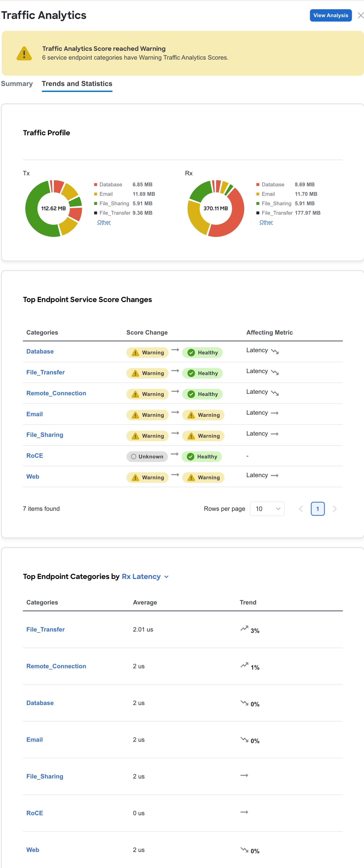
Task: Click File_Sharing row first Warning badge
Action: [147, 436]
